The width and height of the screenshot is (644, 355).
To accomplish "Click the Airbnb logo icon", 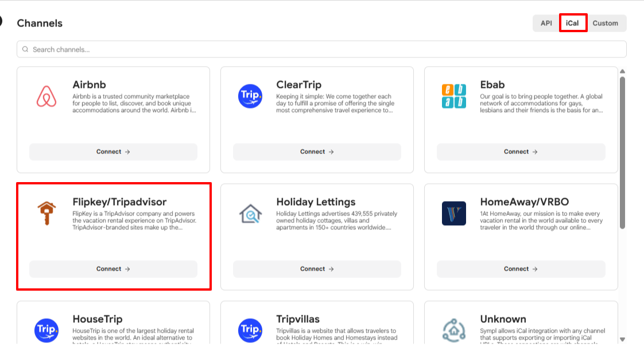I will point(46,97).
